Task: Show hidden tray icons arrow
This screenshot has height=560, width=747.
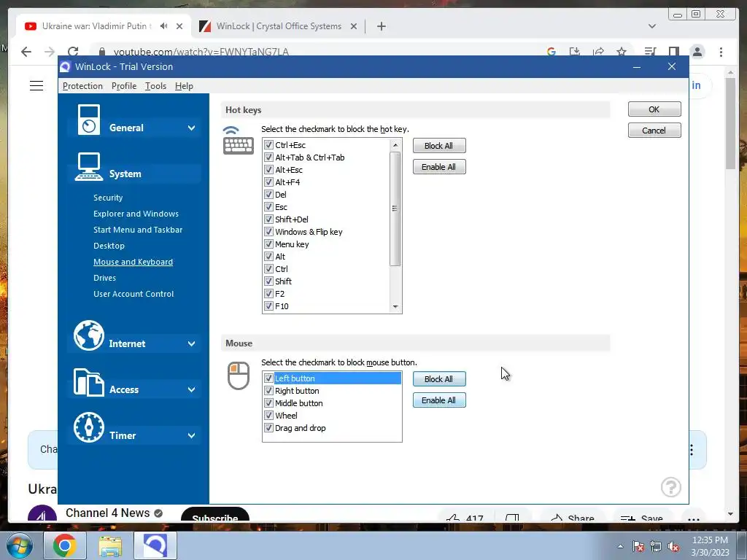Action: click(620, 546)
